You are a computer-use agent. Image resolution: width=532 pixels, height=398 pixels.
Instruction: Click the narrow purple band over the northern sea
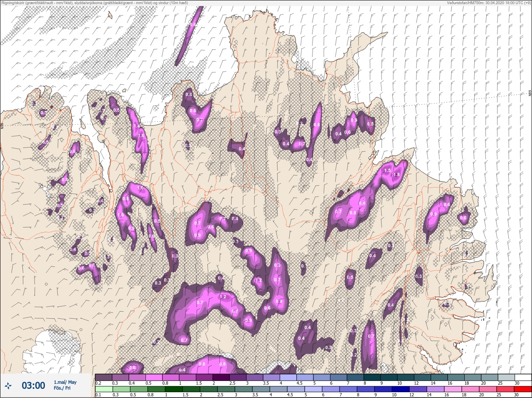[189, 35]
